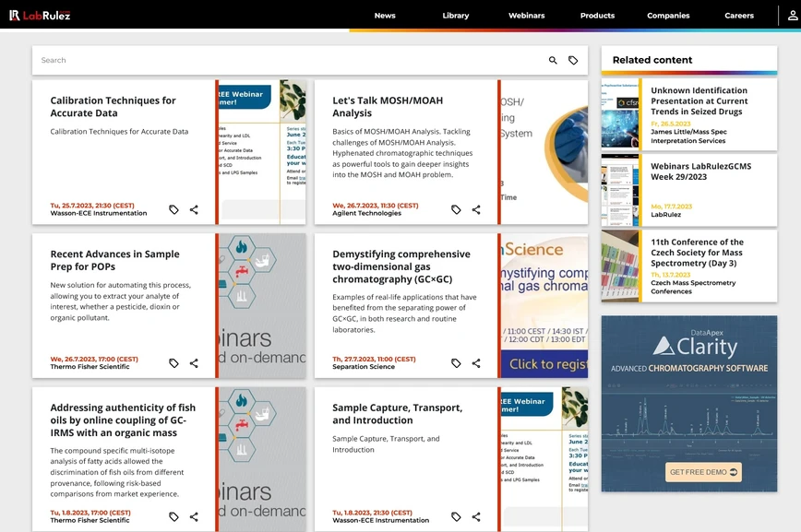Click date We, 26.7.2023, 11:30 (CEST)
This screenshot has height=532, width=801.
[376, 206]
